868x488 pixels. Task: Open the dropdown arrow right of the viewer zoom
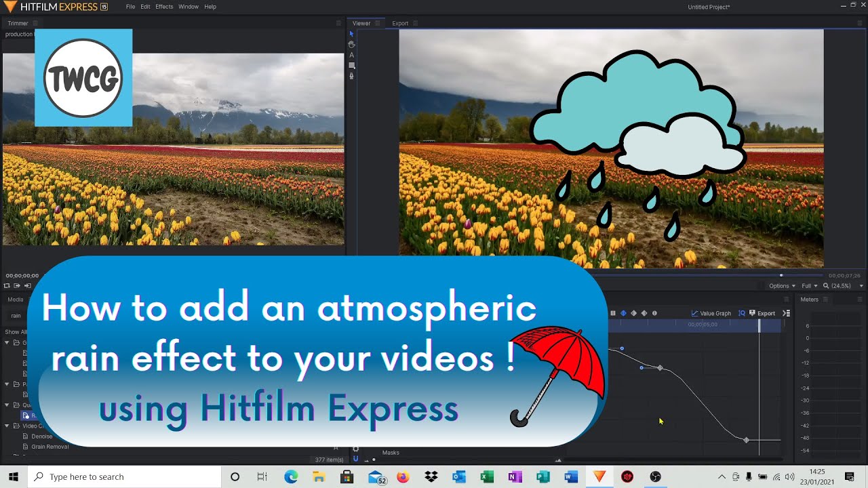pyautogui.click(x=861, y=286)
